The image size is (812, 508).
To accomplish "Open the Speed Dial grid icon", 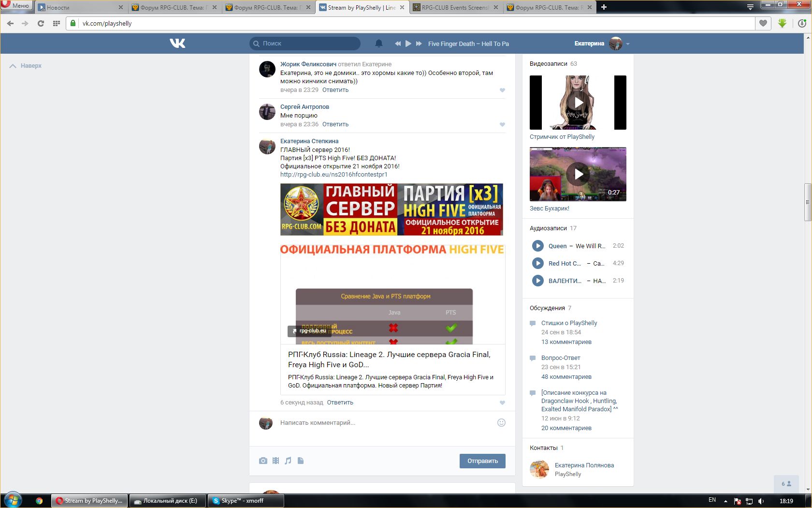I will click(57, 23).
